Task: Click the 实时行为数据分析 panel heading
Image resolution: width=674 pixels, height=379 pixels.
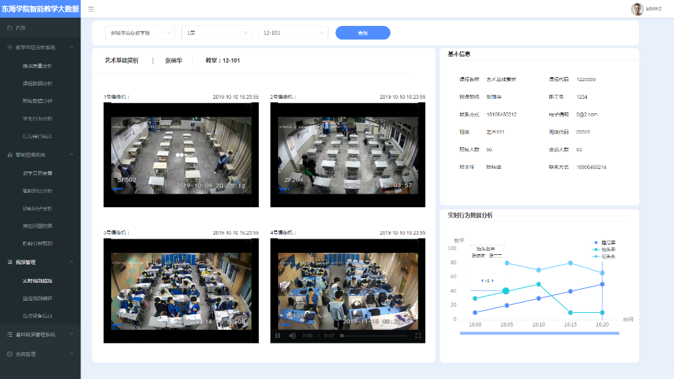Action: point(470,215)
